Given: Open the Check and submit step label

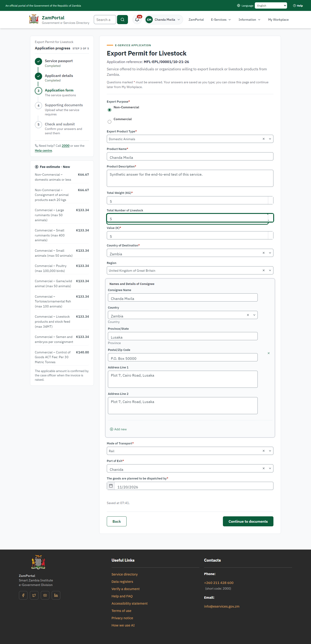Looking at the screenshot, I should click(60, 124).
